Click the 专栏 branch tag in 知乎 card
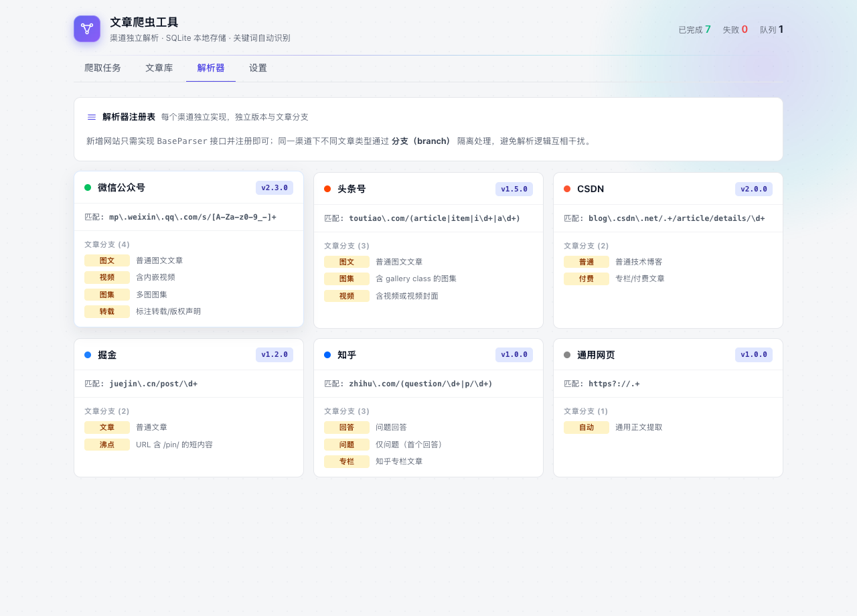Viewport: 857px width, 616px height. click(347, 461)
